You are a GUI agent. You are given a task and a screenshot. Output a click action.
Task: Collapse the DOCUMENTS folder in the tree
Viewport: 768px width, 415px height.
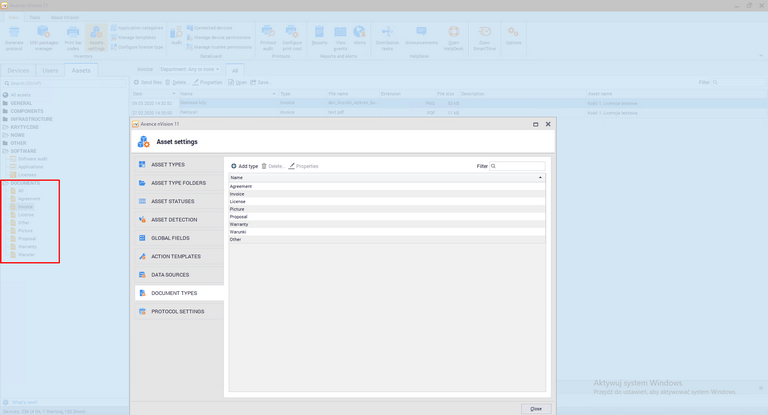(4, 183)
